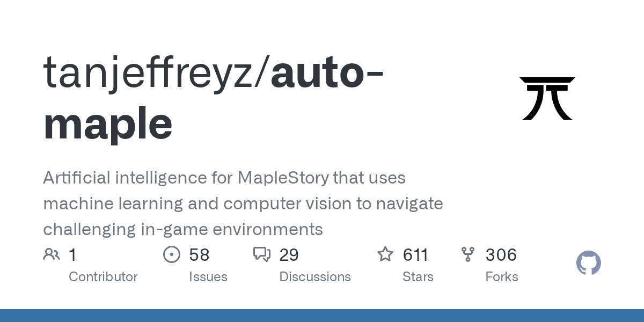
Task: Click the 306 forks count
Action: pos(501,254)
